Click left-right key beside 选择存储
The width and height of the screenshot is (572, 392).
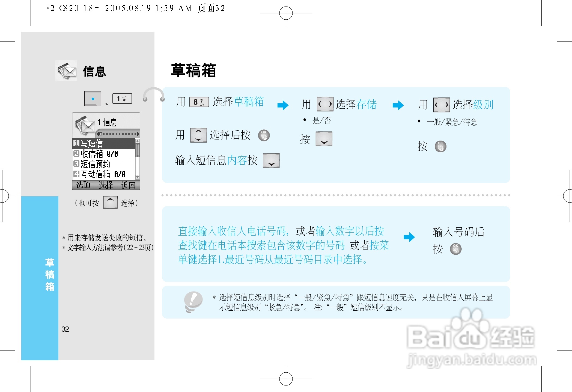(x=325, y=104)
